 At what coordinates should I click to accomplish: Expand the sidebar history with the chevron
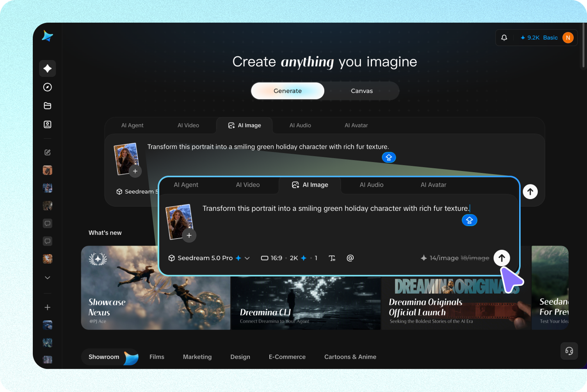tap(48, 278)
